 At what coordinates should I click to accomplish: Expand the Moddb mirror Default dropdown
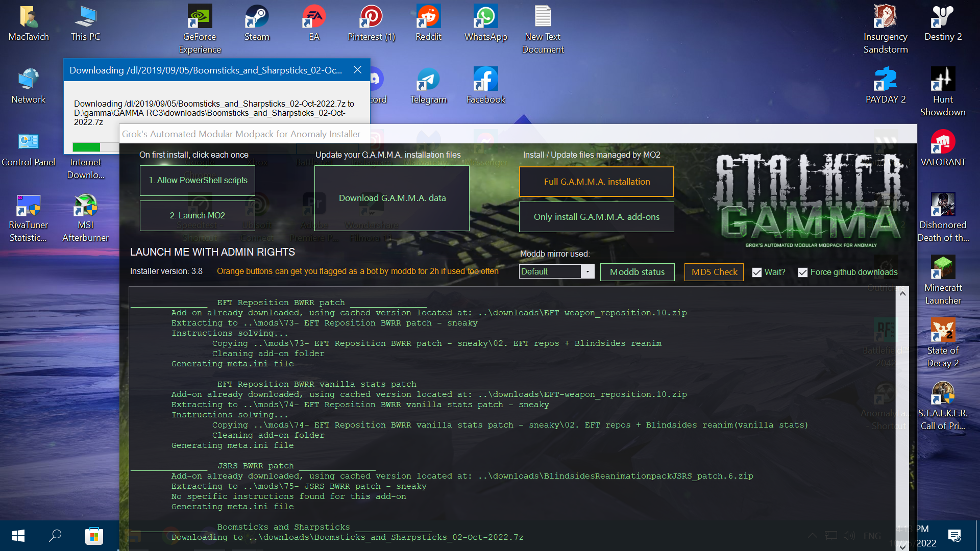coord(587,271)
